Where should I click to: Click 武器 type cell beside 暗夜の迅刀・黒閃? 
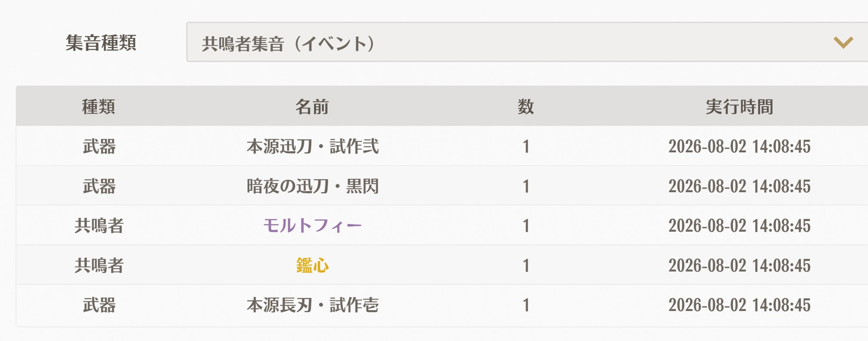tap(99, 186)
